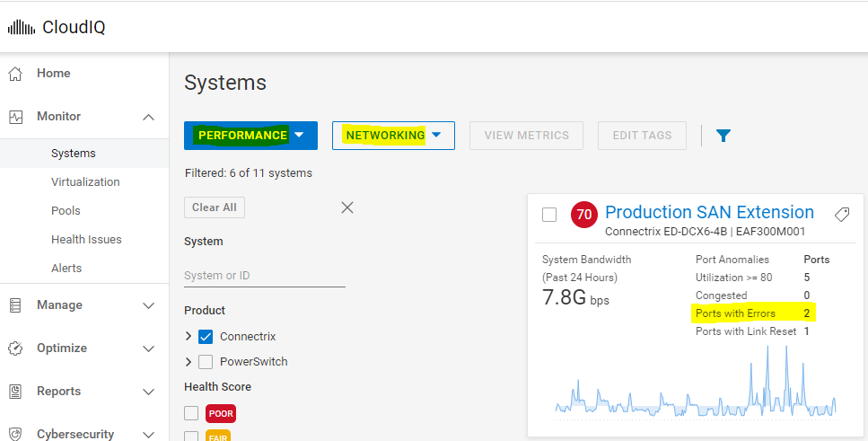Image resolution: width=868 pixels, height=441 pixels.
Task: Click the CloudIQ logo icon
Action: point(22,27)
